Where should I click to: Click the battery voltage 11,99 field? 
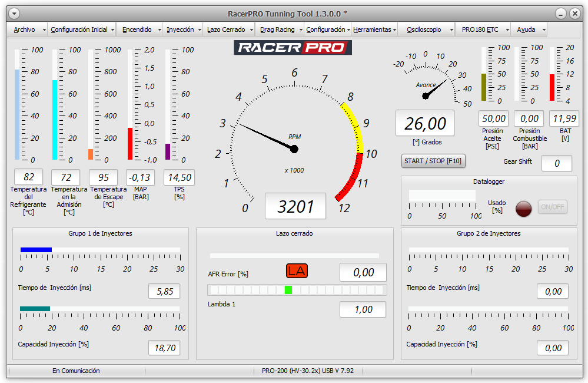[564, 118]
